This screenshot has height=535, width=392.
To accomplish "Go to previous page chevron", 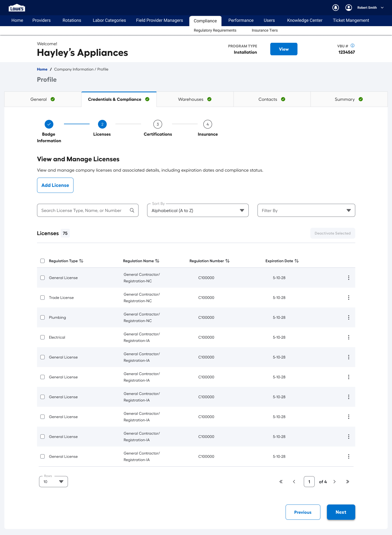I will coord(294,482).
